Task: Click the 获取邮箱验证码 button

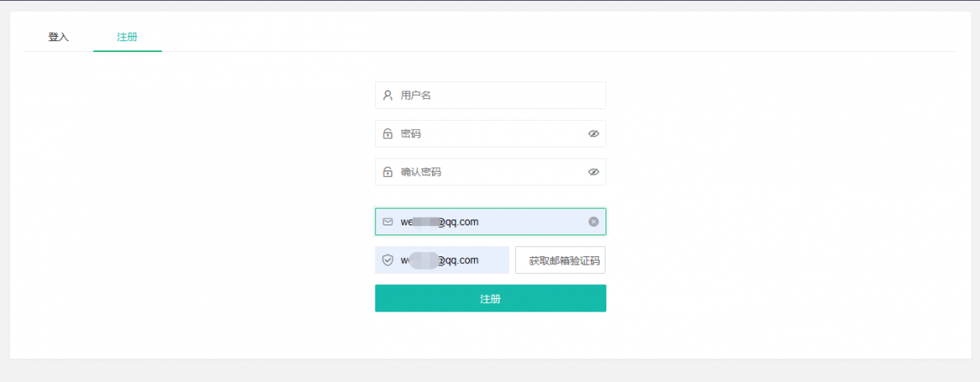Action: tap(560, 260)
